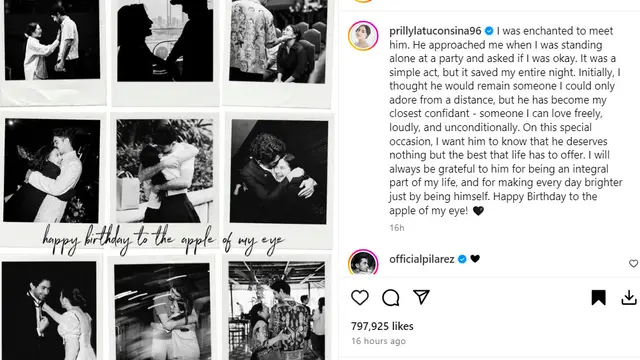This screenshot has width=640, height=360.
Task: Download the post with the arrow icon
Action: [629, 298]
